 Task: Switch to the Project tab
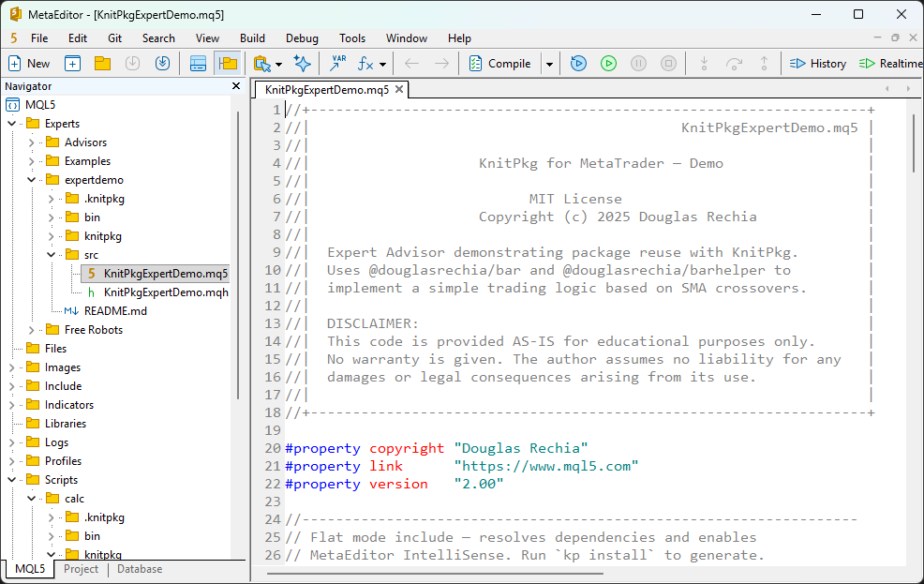coord(81,569)
